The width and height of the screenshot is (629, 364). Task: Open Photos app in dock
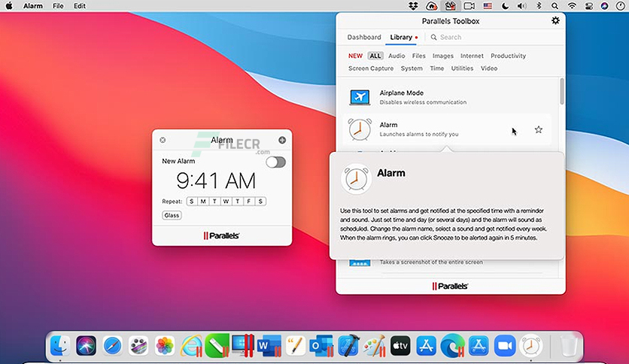click(x=165, y=345)
